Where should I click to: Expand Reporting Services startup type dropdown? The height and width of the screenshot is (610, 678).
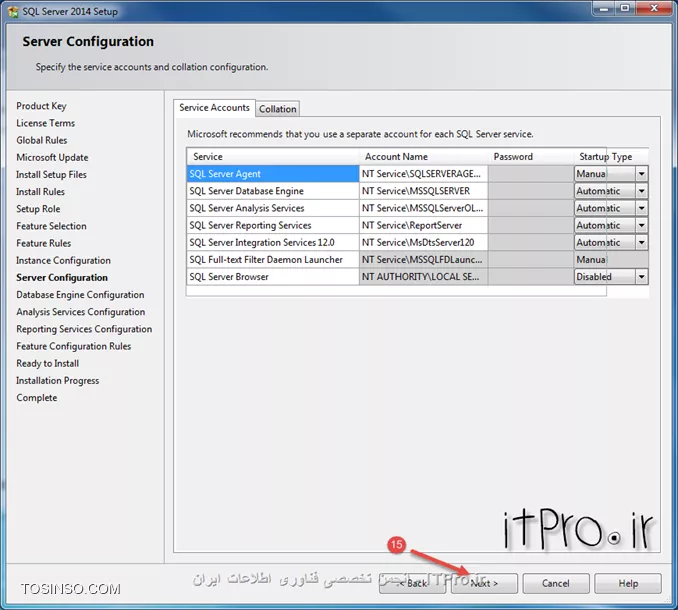point(641,225)
